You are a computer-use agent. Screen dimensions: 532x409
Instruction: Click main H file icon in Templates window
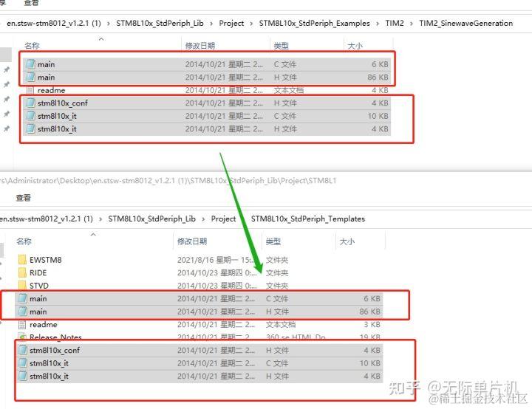tap(22, 312)
